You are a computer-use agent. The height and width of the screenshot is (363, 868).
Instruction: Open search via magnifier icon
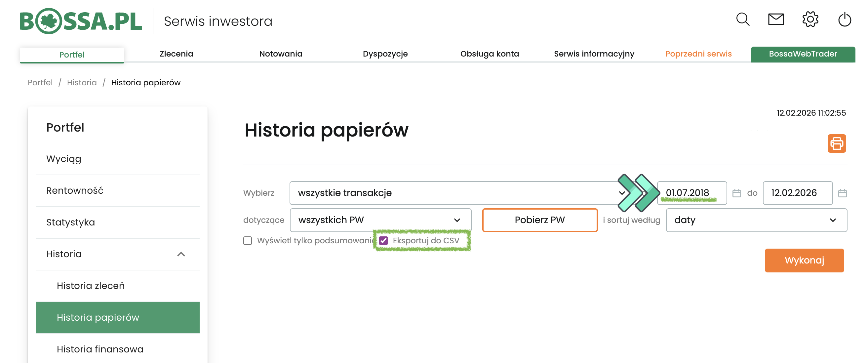click(x=742, y=20)
